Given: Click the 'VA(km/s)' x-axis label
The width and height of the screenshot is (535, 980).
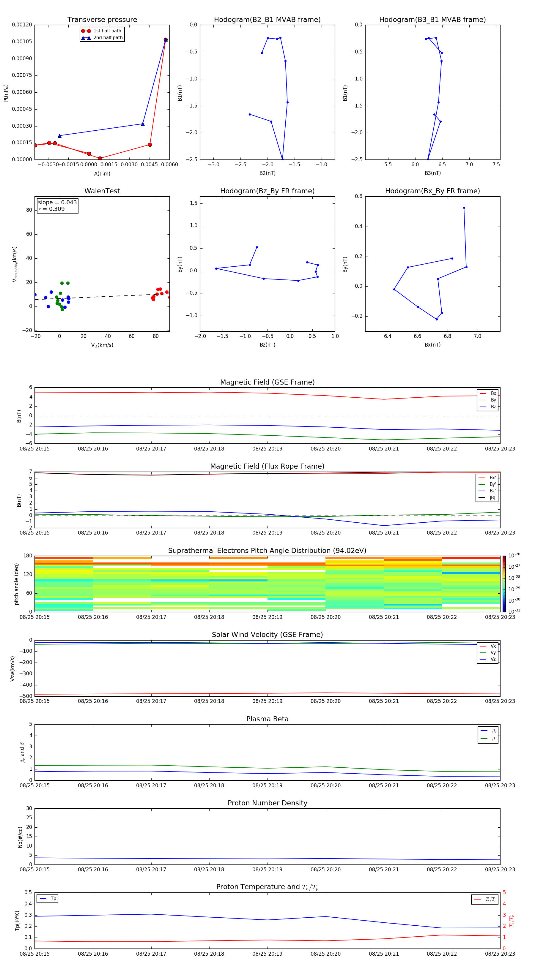Looking at the screenshot, I should pyautogui.click(x=102, y=345).
